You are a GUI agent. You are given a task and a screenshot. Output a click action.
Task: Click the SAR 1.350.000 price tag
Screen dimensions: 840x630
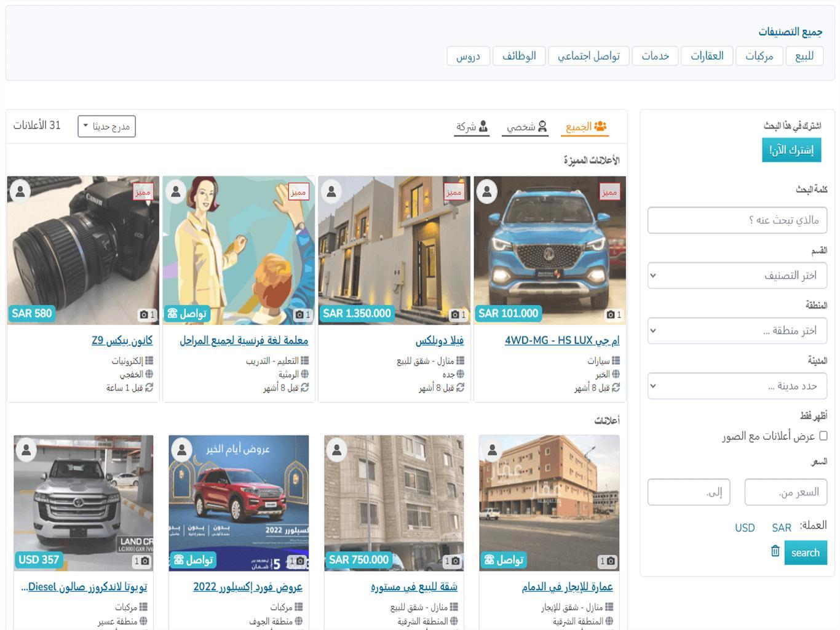(x=357, y=313)
